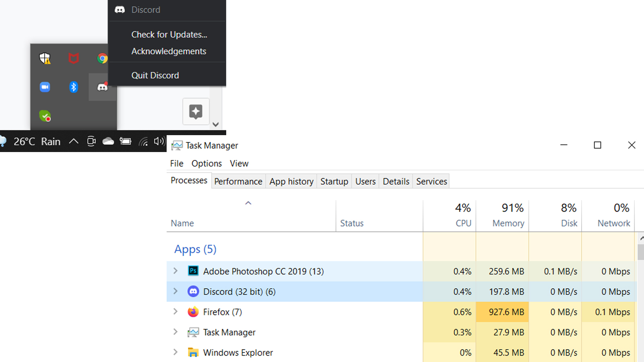Click the down arrow beside the sparkle button
Viewport: 644px width, 362px height.
point(216,125)
